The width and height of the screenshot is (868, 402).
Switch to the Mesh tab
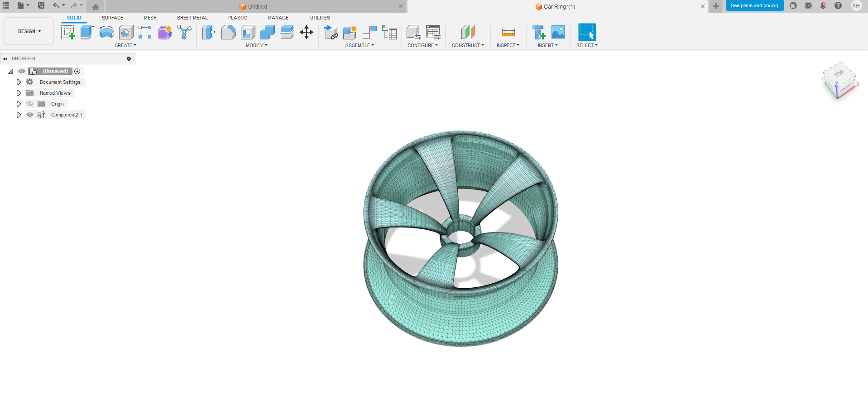pyautogui.click(x=150, y=18)
